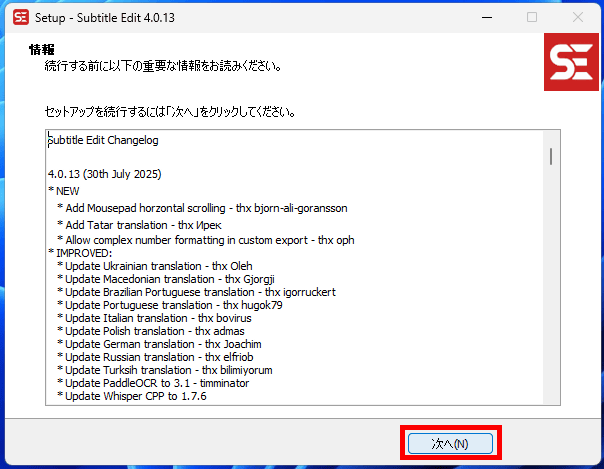Click the 'Update Brazilian Portuguese translation' line

196,292
